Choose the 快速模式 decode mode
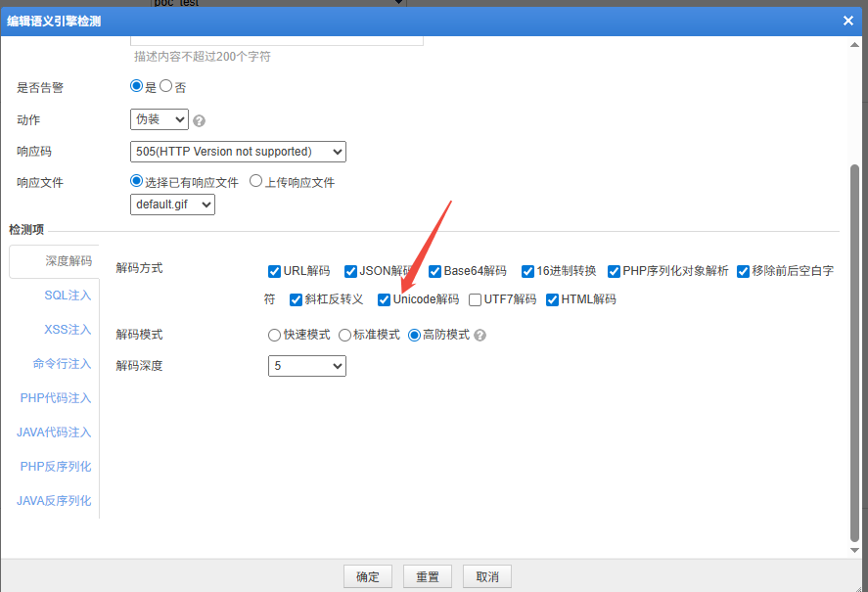Screen dimensions: 868x592 pos(275,335)
